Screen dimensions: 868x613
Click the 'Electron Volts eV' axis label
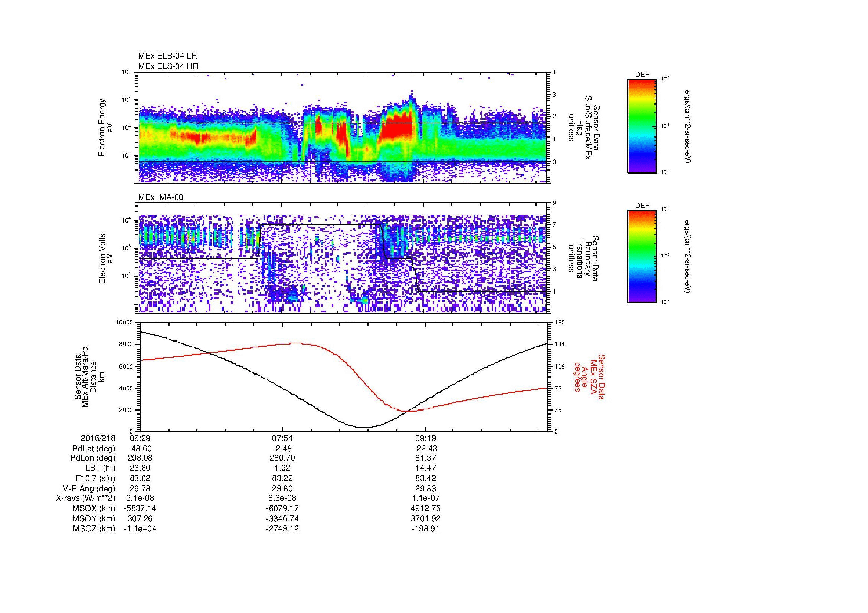(x=106, y=259)
